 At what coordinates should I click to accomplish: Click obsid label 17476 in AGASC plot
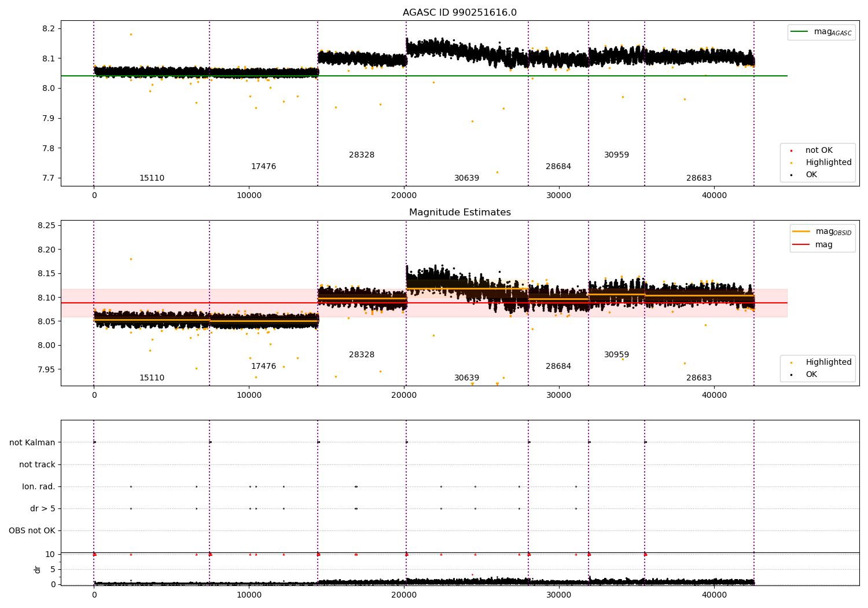pyautogui.click(x=263, y=167)
